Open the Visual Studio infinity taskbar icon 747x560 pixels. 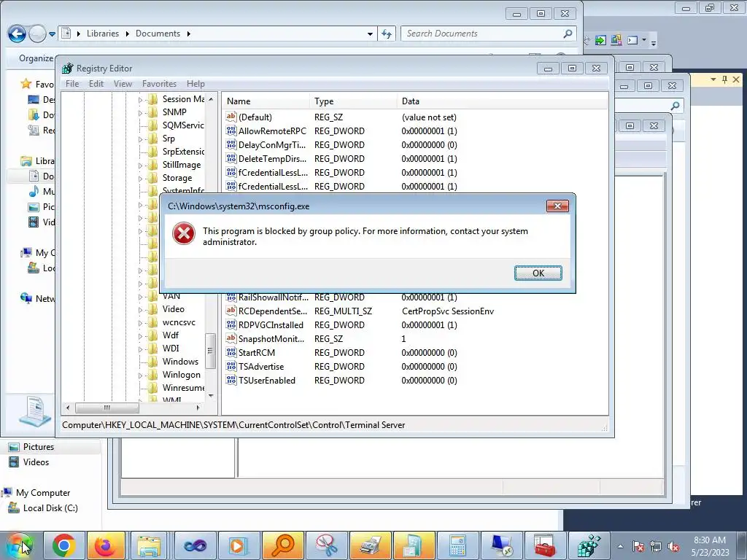click(x=196, y=545)
